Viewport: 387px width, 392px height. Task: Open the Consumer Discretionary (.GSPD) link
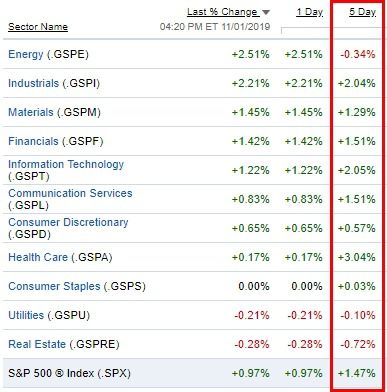pyautogui.click(x=68, y=228)
